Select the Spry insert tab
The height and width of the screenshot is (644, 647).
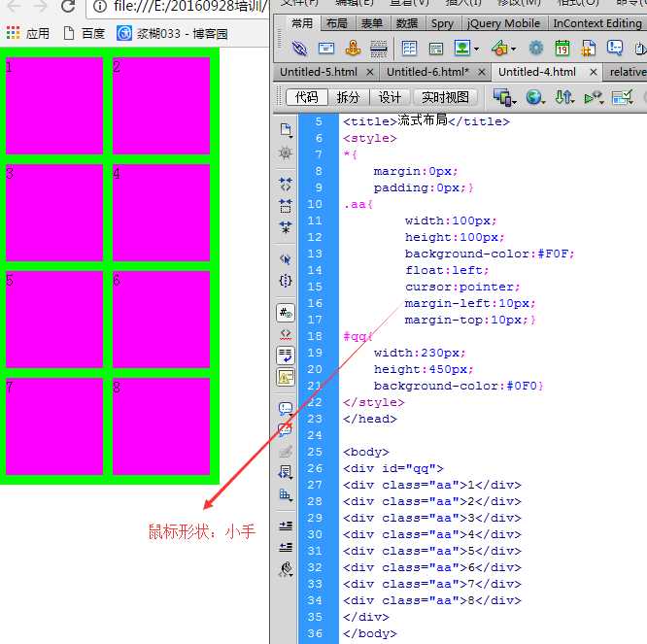(x=442, y=23)
